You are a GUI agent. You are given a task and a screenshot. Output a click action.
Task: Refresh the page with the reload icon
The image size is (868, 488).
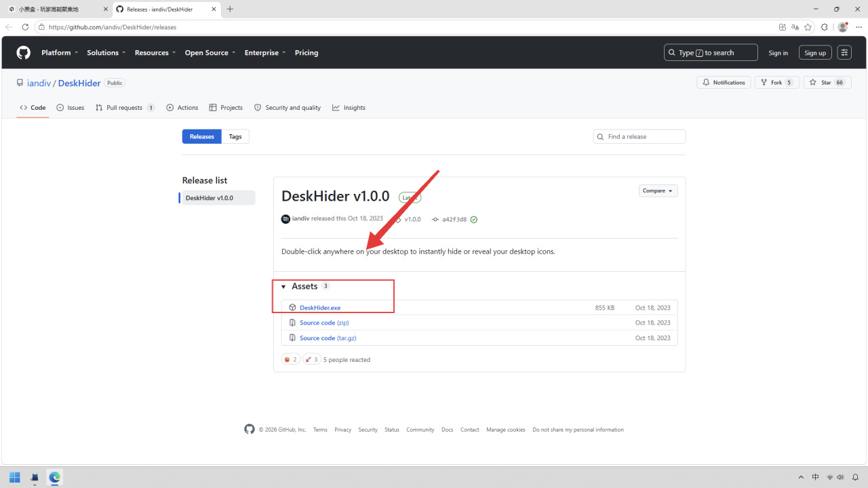click(x=25, y=27)
